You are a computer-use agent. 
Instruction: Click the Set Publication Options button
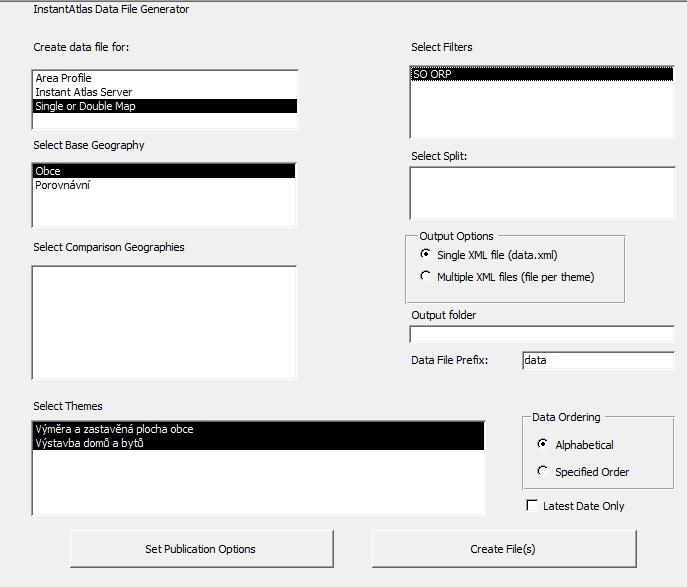click(x=202, y=549)
